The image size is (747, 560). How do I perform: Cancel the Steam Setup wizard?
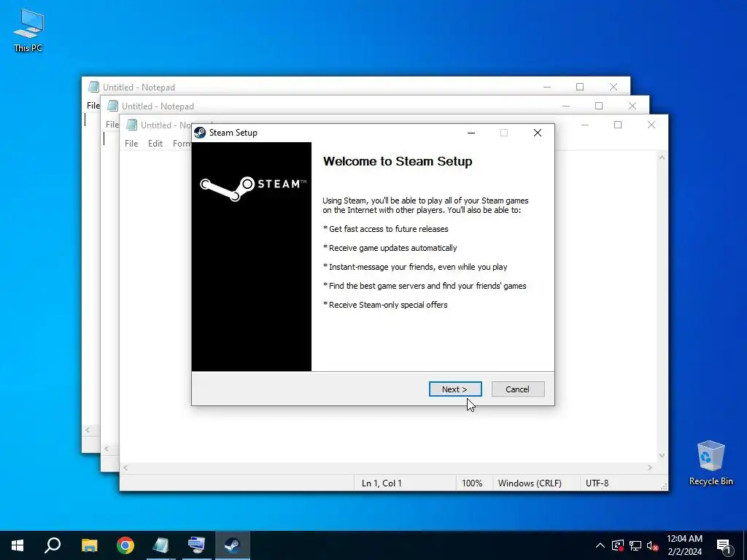point(517,389)
